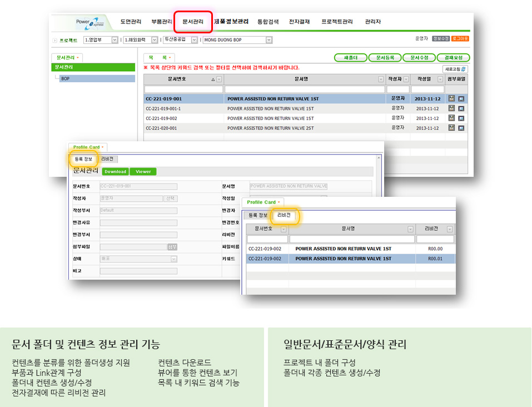Click the 문서등록 button
This screenshot has height=407, width=532.
click(385, 58)
